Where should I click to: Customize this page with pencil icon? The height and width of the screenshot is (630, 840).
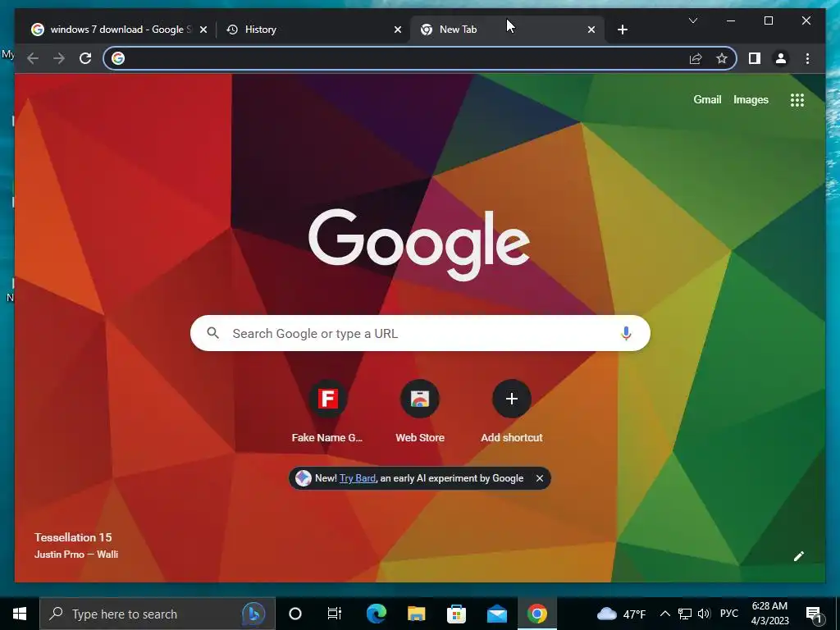pyautogui.click(x=799, y=556)
